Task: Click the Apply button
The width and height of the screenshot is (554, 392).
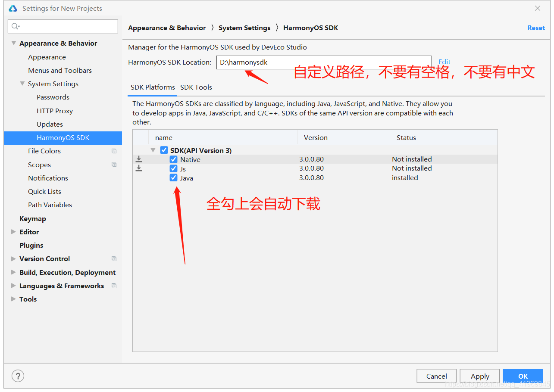Action: [x=480, y=376]
